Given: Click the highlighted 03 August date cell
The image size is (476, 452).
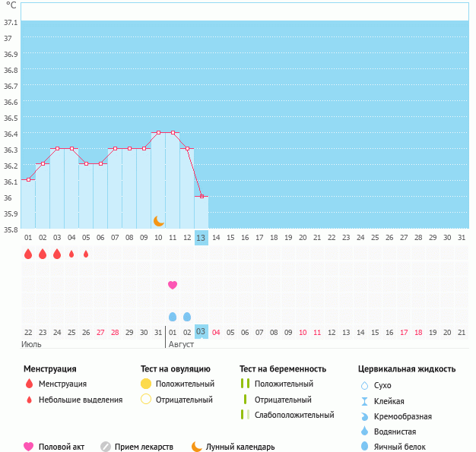Looking at the screenshot, I should (201, 332).
